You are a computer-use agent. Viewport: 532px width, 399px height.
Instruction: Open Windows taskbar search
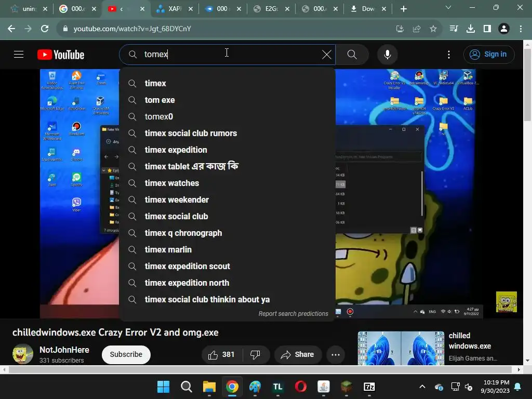pos(187,387)
